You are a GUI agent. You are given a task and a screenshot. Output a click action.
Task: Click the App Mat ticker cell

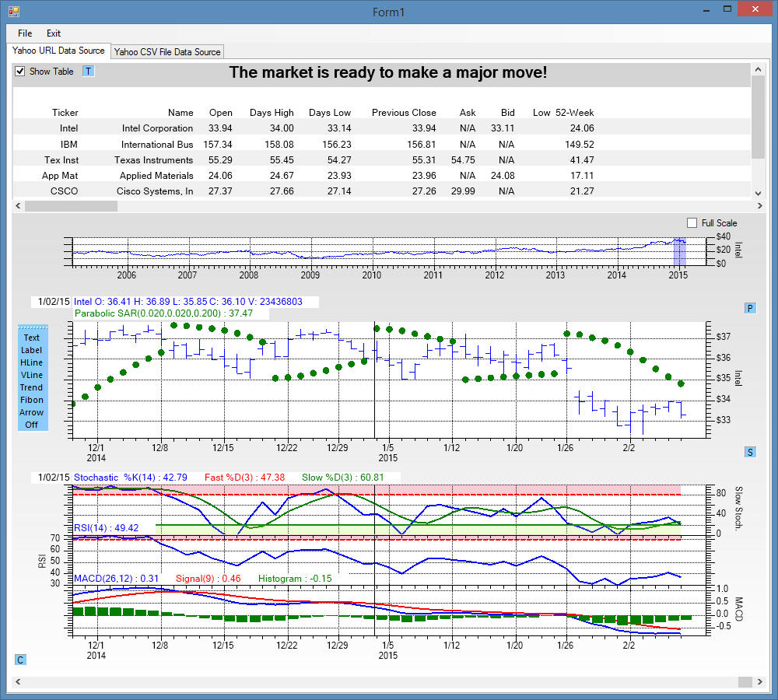click(x=60, y=176)
